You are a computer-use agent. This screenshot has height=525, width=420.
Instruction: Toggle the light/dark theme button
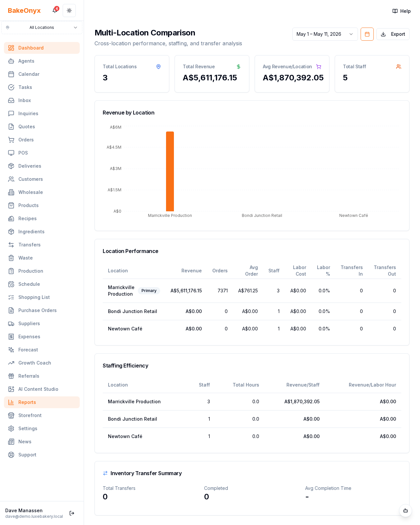pos(69,10)
